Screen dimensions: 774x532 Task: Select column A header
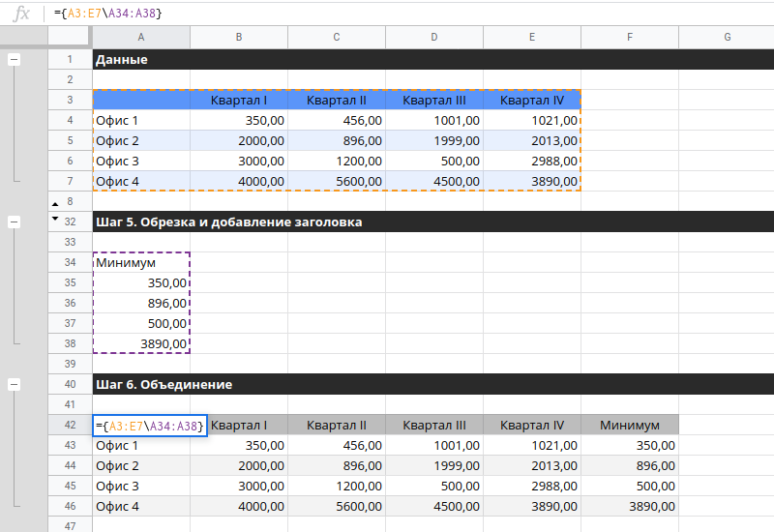pyautogui.click(x=141, y=38)
